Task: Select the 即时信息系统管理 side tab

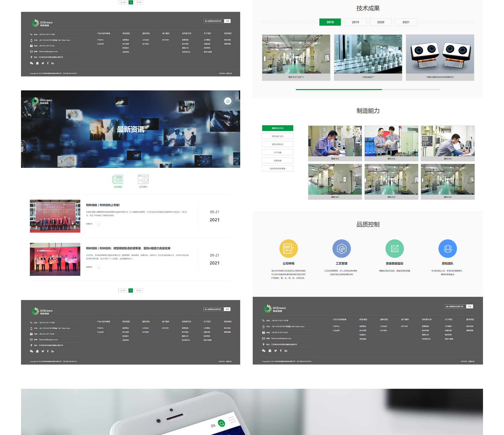Action: tap(277, 169)
